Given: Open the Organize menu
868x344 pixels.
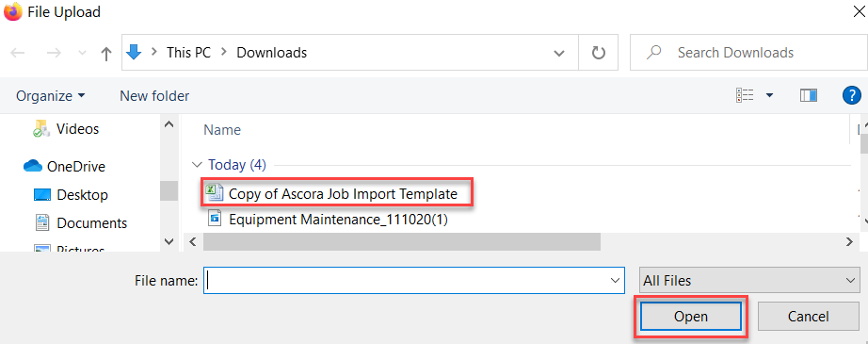Looking at the screenshot, I should pos(51,96).
